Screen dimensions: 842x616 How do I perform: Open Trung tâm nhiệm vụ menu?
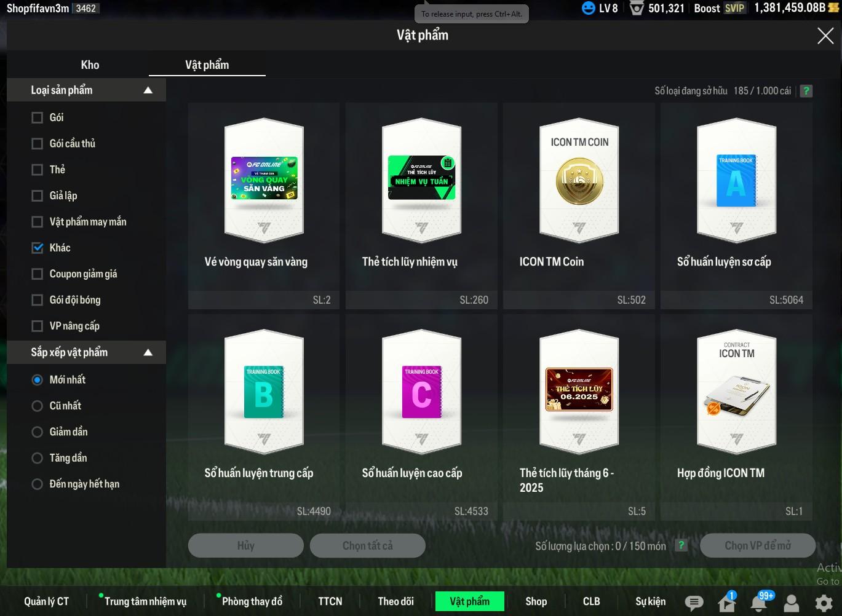[x=145, y=601]
